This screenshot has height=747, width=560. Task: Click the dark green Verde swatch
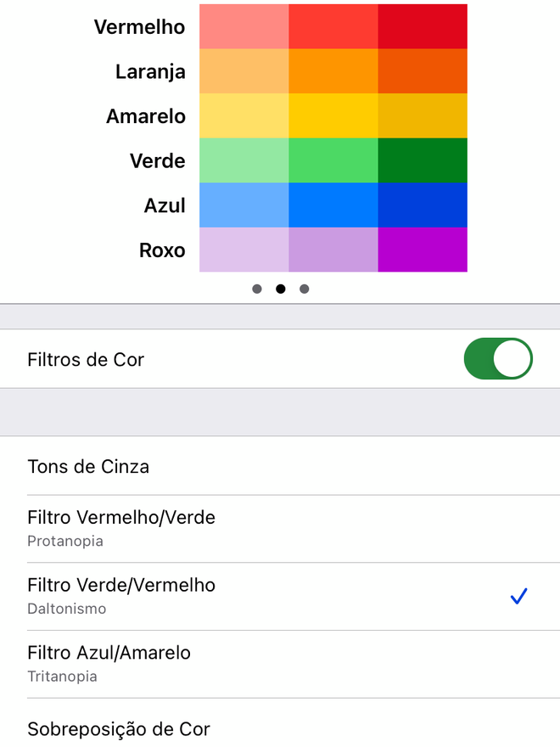click(423, 160)
